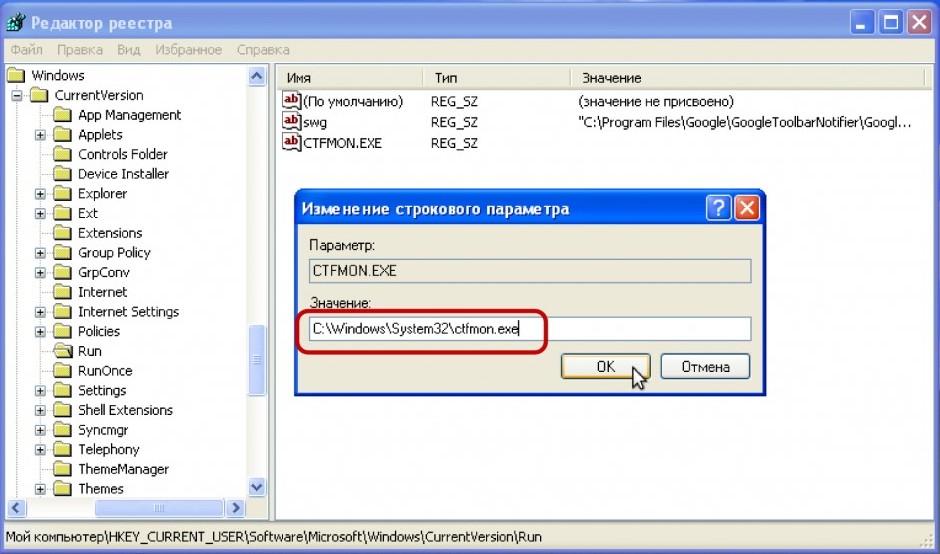
Task: Select the Internet folder icon
Action: click(x=62, y=292)
